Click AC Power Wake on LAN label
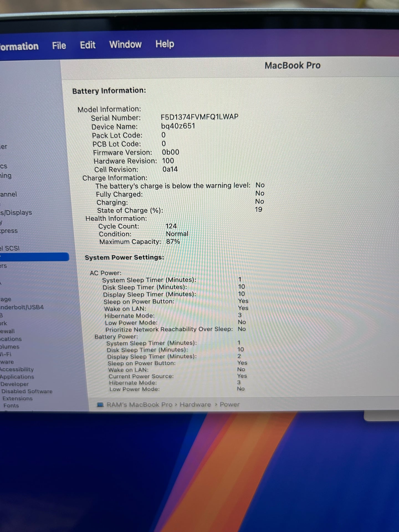 125,309
